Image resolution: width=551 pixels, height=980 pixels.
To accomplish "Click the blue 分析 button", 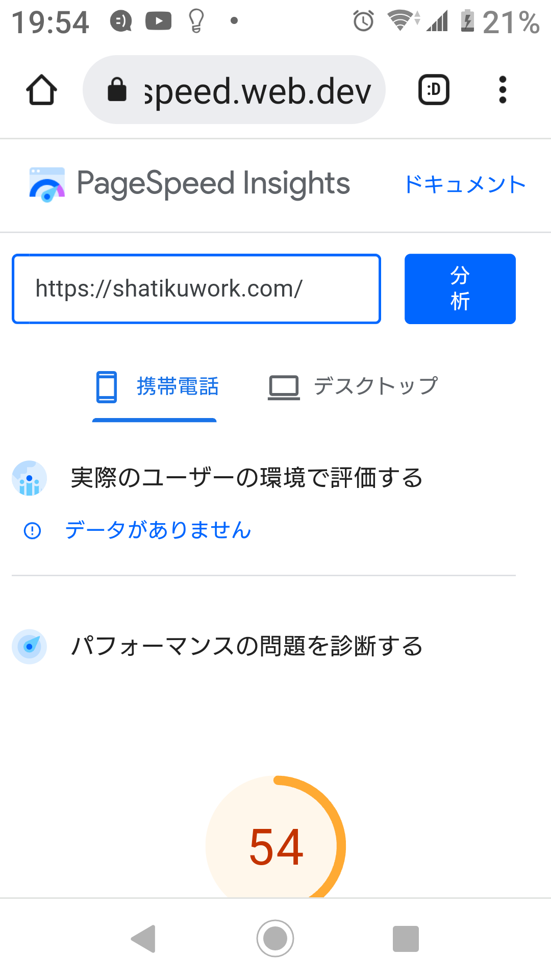I will click(x=460, y=289).
